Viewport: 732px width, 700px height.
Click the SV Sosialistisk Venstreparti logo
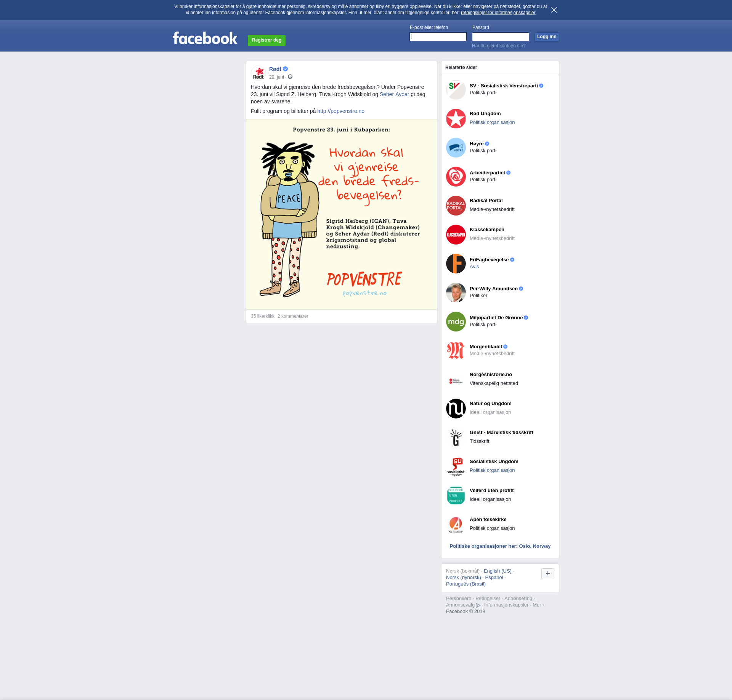tap(456, 90)
